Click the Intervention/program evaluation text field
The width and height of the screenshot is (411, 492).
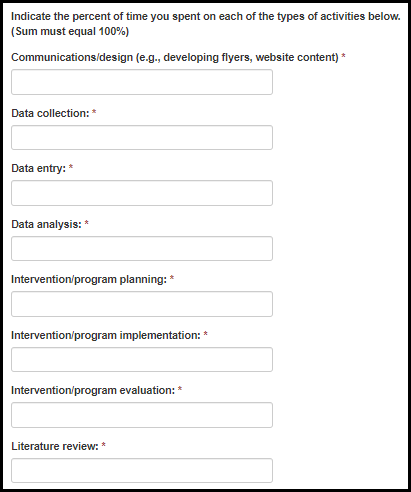pos(142,415)
